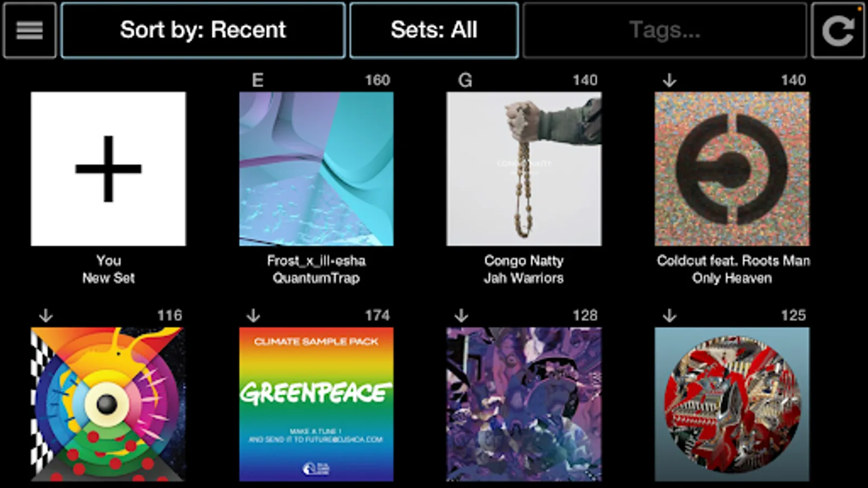868x488 pixels.
Task: Click download arrow above Coldcut set
Action: click(669, 80)
